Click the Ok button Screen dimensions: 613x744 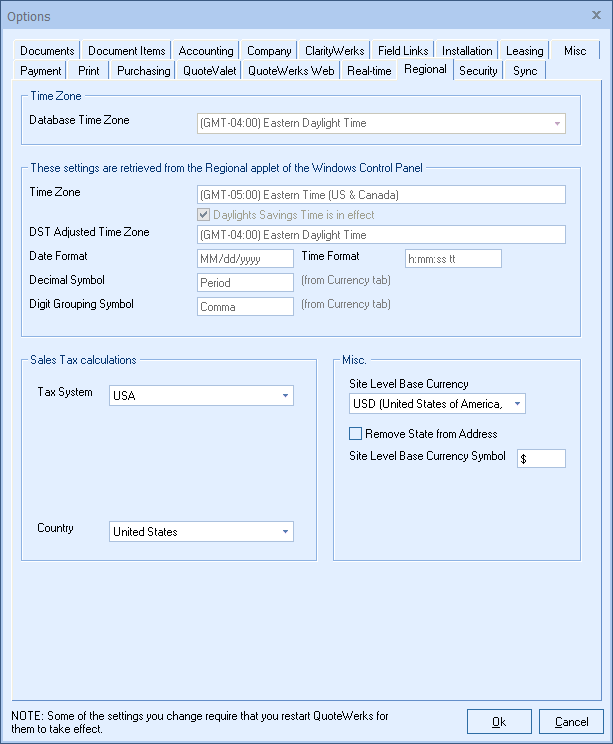[499, 721]
